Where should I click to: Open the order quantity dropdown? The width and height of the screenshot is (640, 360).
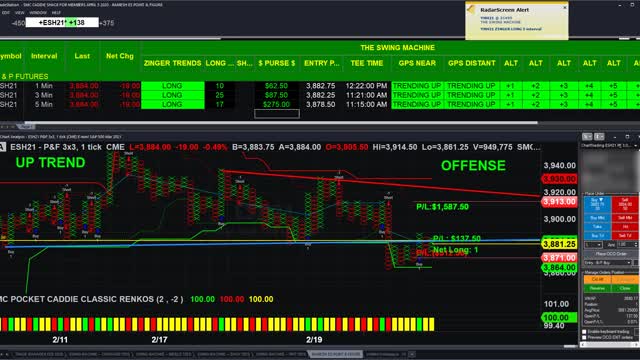593,244
